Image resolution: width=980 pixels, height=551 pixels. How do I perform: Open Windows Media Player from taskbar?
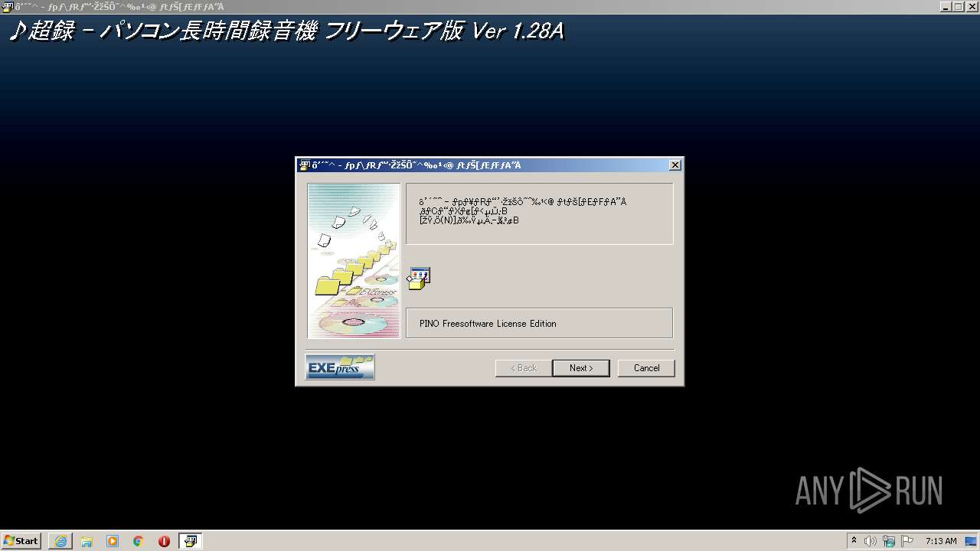point(113,541)
